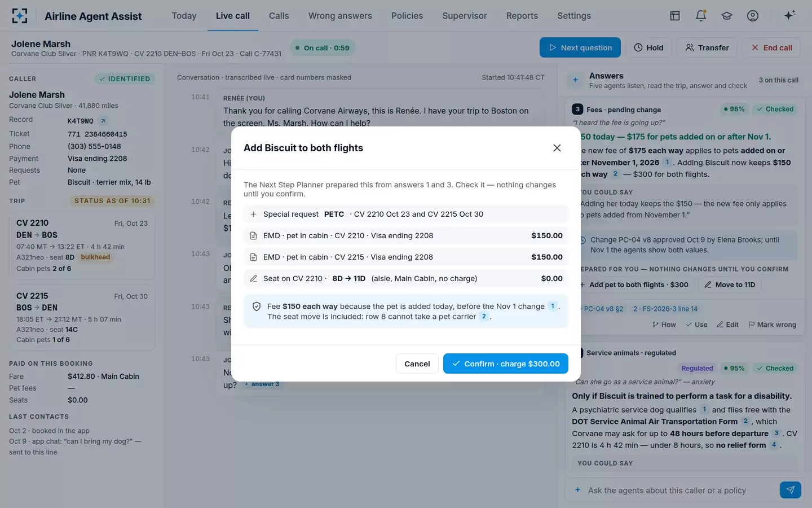Viewport: 812px width, 508px height.
Task: Open the Settings tab
Action: [x=574, y=16]
